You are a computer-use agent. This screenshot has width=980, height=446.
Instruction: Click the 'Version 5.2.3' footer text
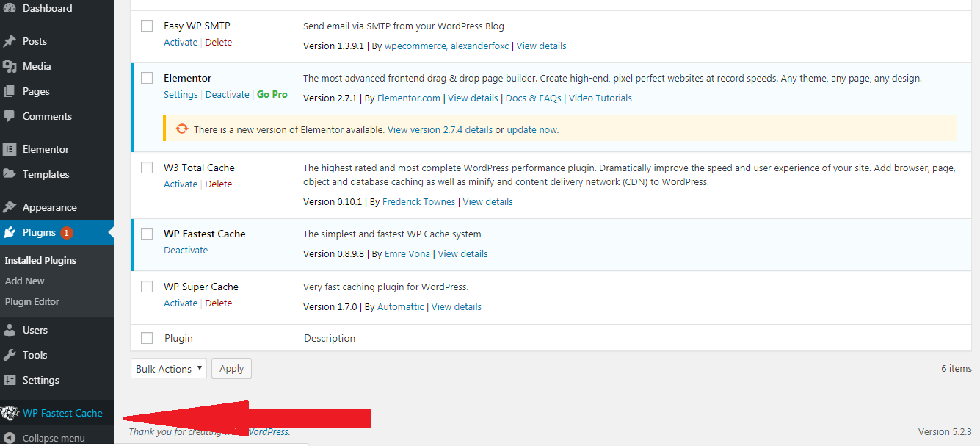(x=945, y=431)
